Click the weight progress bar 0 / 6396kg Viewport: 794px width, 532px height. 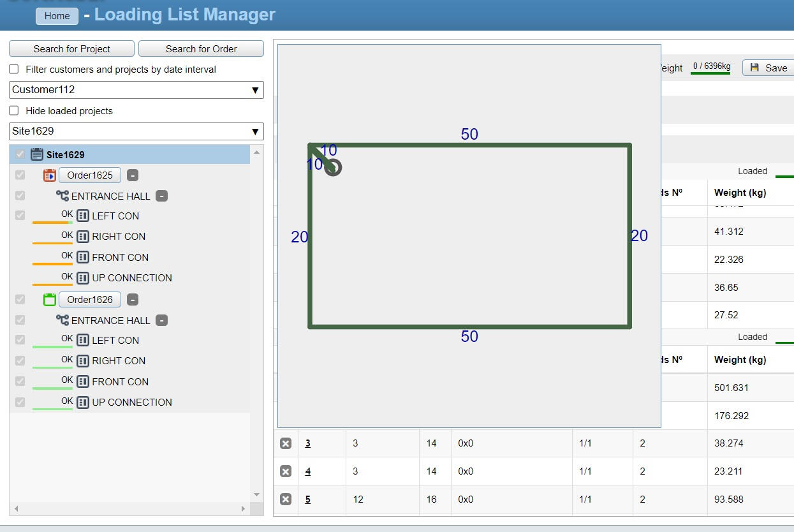click(x=711, y=68)
